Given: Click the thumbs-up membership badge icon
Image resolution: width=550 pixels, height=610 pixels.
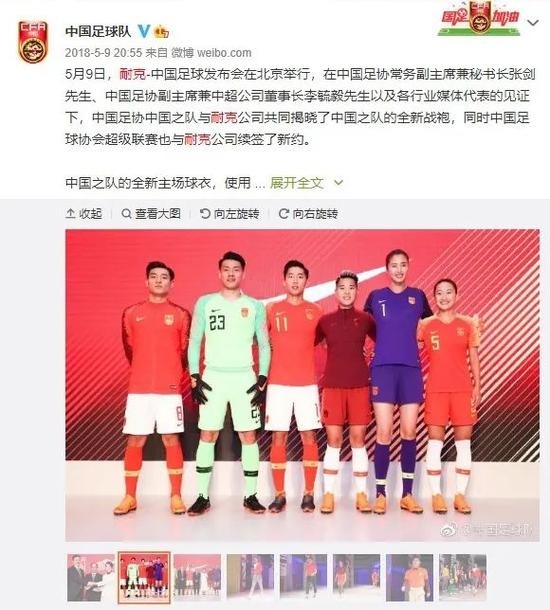Looking at the screenshot, I should [161, 31].
